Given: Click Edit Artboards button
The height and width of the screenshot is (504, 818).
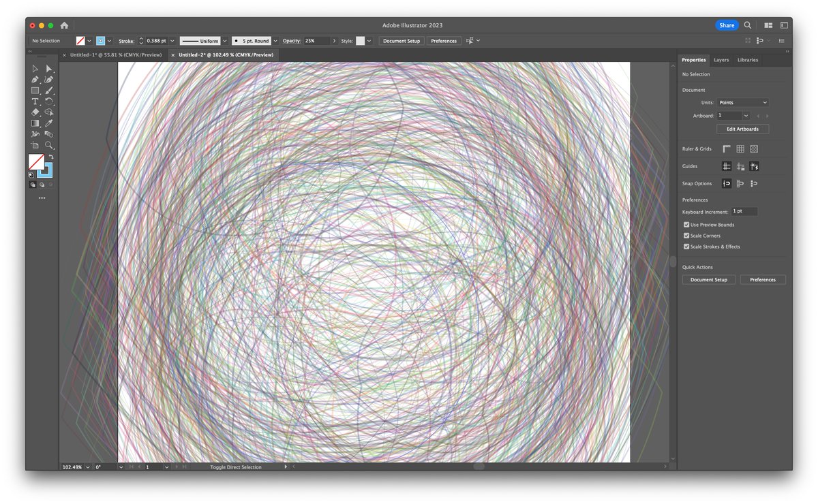Looking at the screenshot, I should click(x=742, y=129).
